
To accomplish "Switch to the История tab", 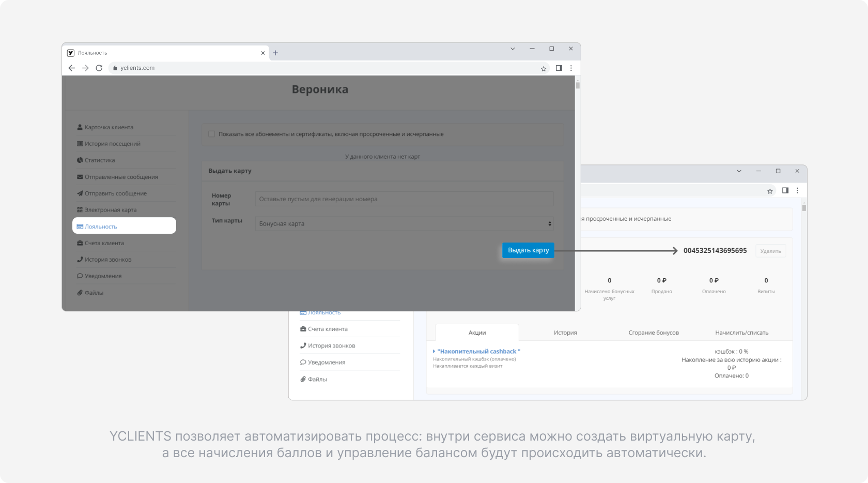I will click(x=565, y=333).
